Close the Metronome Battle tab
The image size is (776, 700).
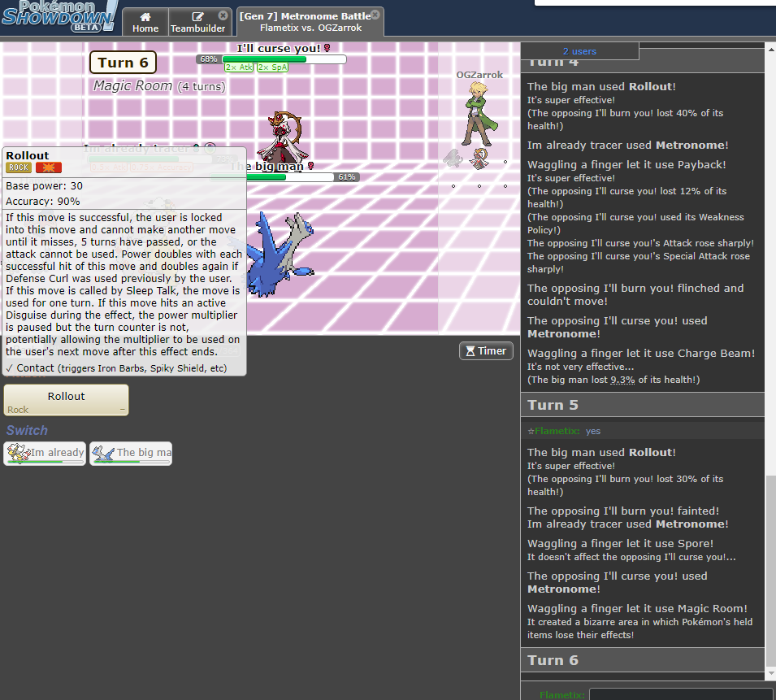pyautogui.click(x=375, y=15)
